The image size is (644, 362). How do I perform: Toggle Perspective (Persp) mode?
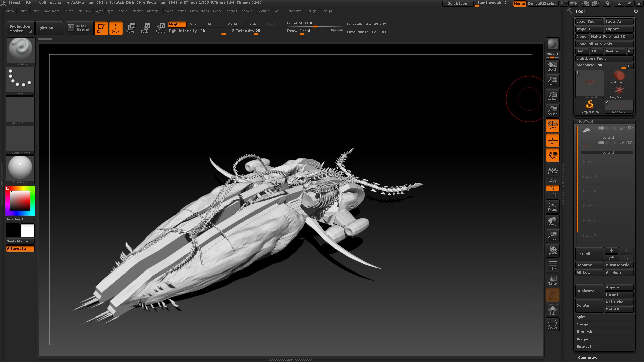pyautogui.click(x=552, y=125)
